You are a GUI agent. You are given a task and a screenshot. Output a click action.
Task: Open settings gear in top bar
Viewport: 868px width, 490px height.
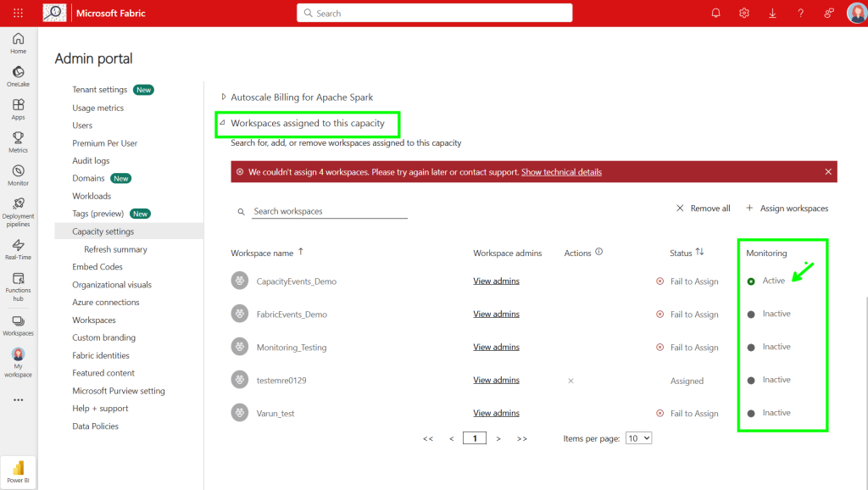point(743,13)
